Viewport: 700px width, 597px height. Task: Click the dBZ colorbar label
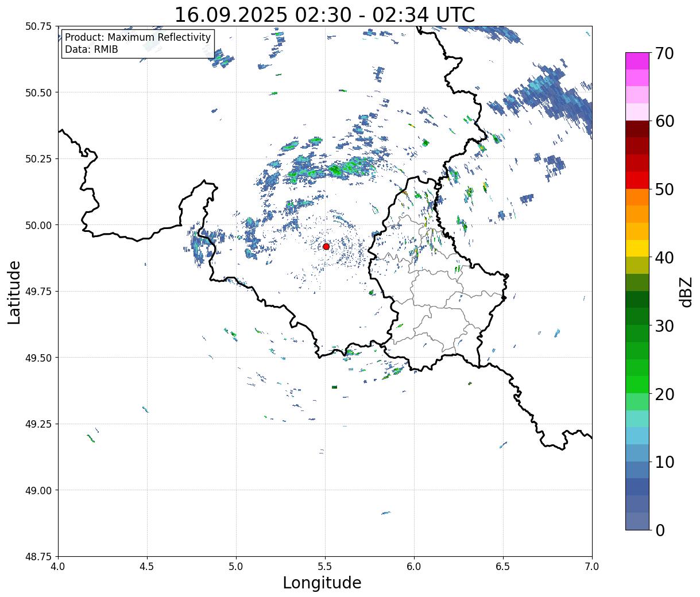click(686, 291)
